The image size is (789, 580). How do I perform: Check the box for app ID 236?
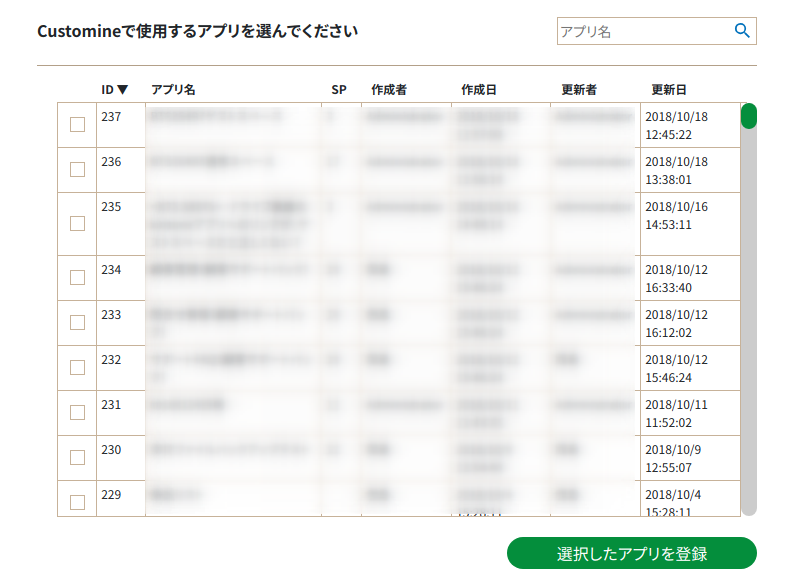click(77, 170)
